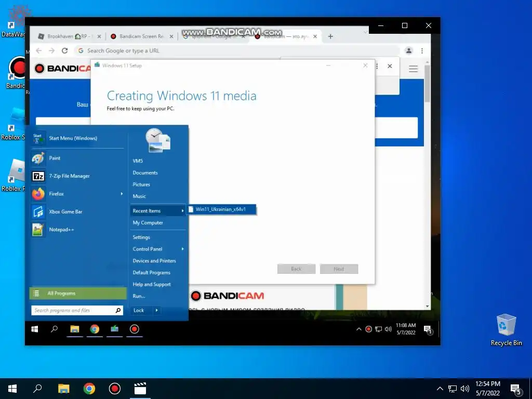
Task: Click inner VM clock 11:08 AM
Action: 406,329
